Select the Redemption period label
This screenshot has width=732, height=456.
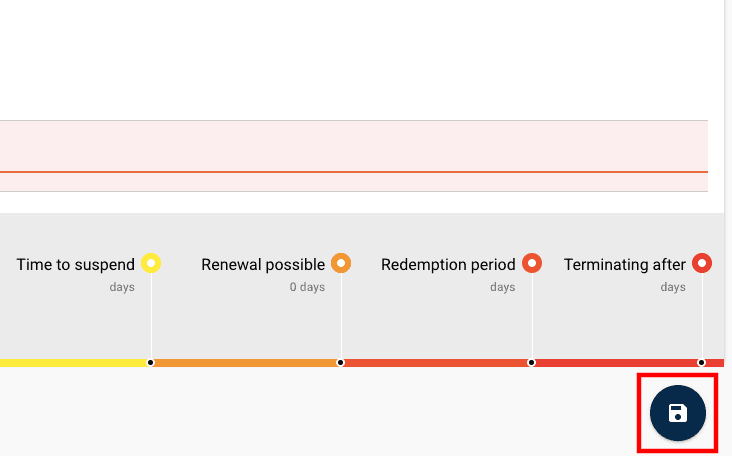448,265
